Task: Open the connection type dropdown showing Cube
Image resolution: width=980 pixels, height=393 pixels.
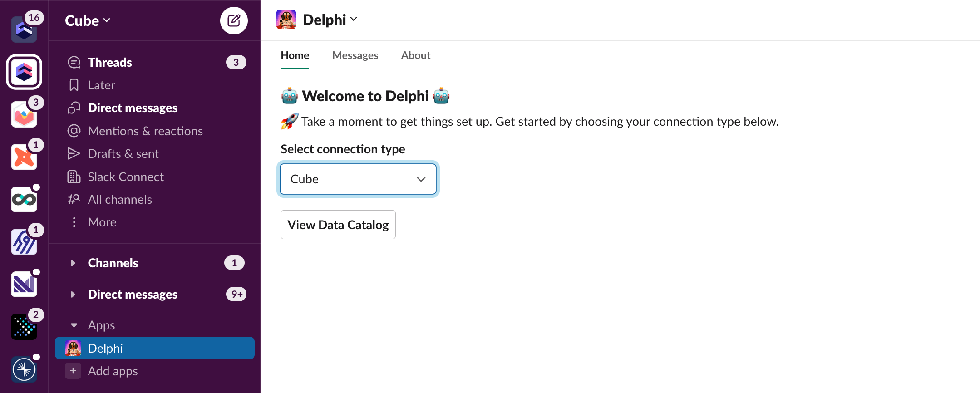Action: click(x=358, y=179)
